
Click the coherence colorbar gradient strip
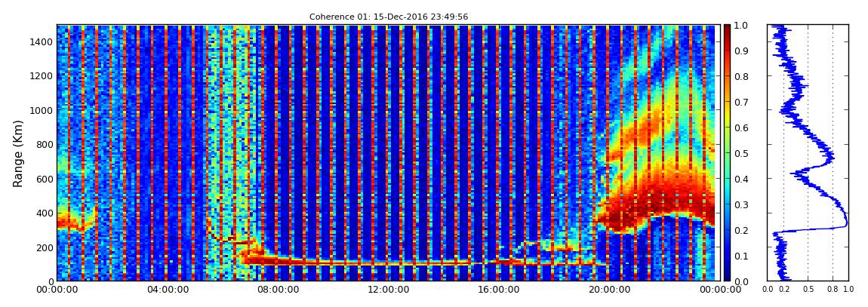click(728, 152)
